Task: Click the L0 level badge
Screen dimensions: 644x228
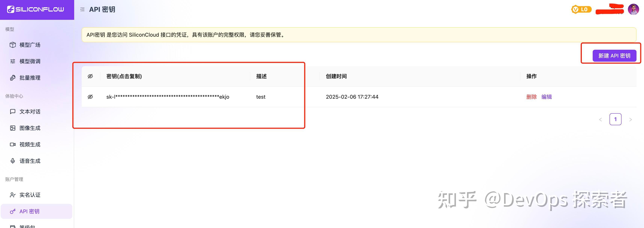Action: click(581, 9)
